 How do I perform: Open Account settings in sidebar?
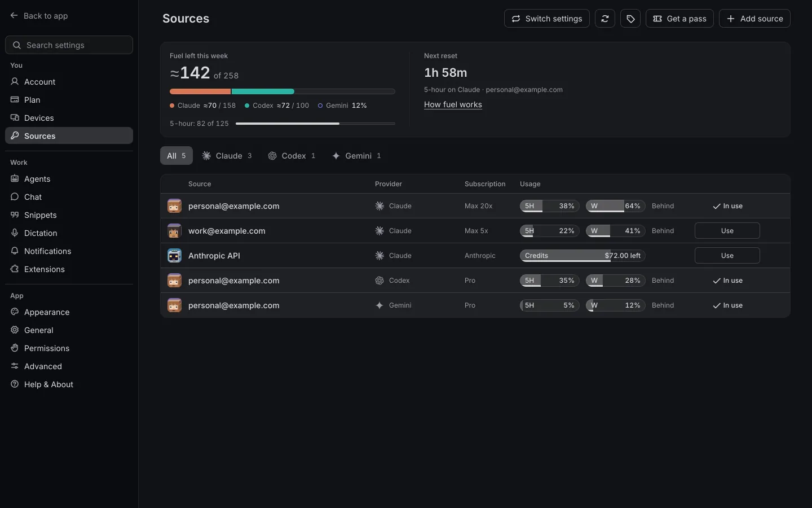[x=69, y=82]
